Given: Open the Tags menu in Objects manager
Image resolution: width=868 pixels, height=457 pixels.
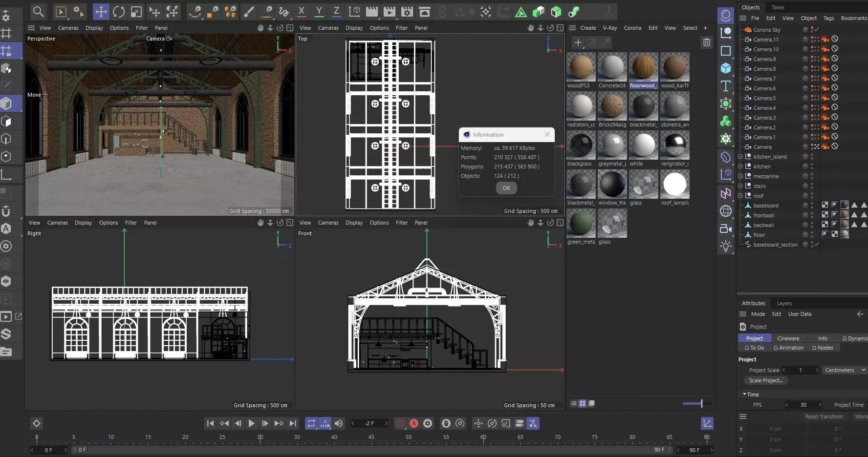Looking at the screenshot, I should 828,18.
